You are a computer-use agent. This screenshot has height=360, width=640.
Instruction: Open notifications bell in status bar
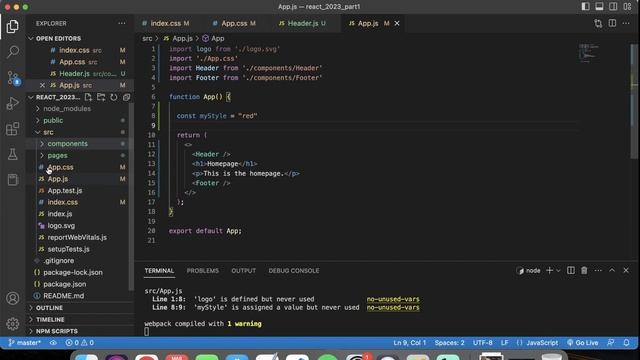coord(626,343)
